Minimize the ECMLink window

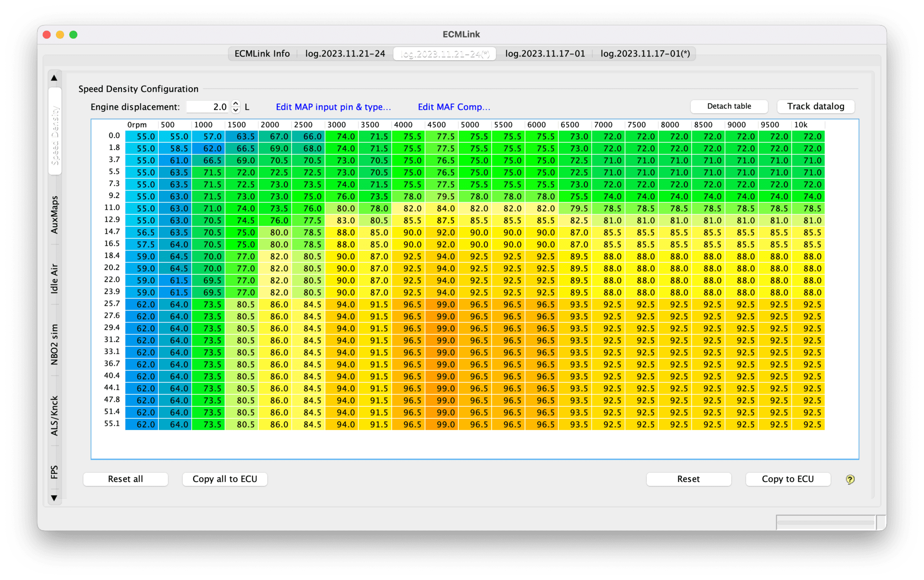pyautogui.click(x=60, y=35)
